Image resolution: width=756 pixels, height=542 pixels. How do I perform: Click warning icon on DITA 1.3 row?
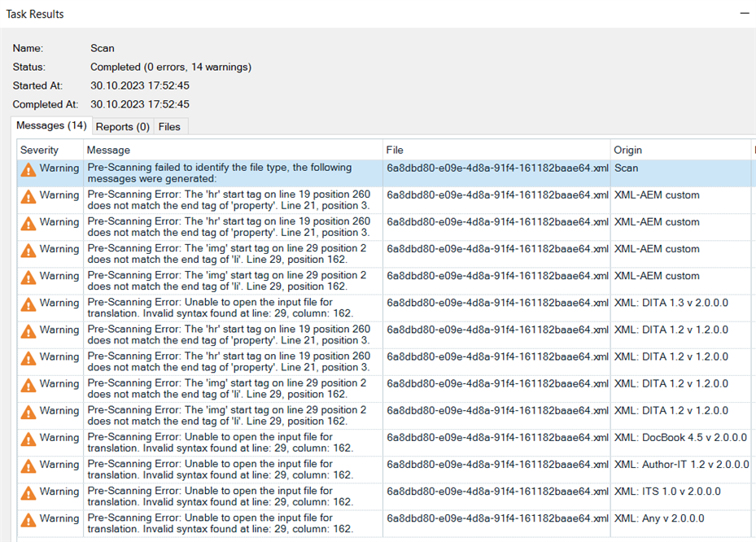click(x=28, y=304)
